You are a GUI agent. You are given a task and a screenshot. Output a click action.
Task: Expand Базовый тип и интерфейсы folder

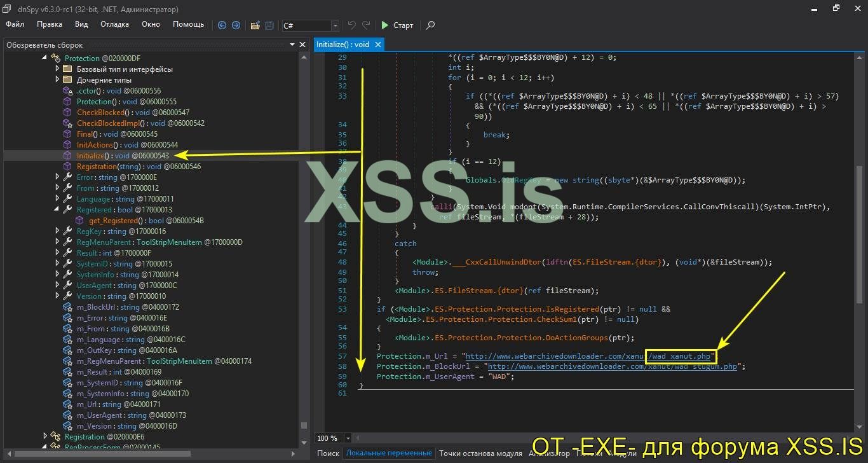click(57, 69)
